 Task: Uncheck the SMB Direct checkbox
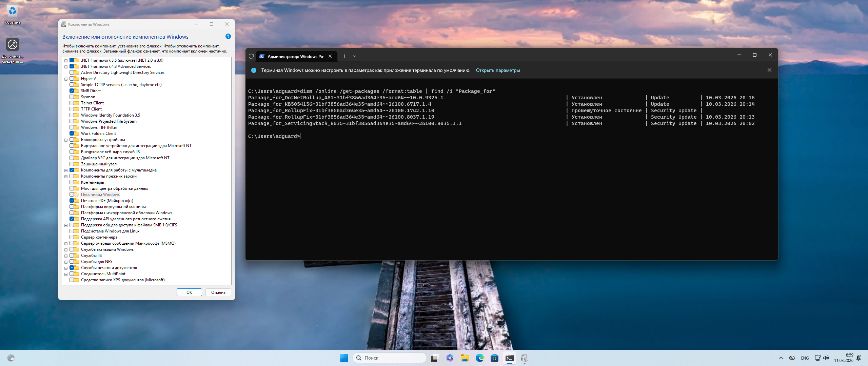[72, 91]
